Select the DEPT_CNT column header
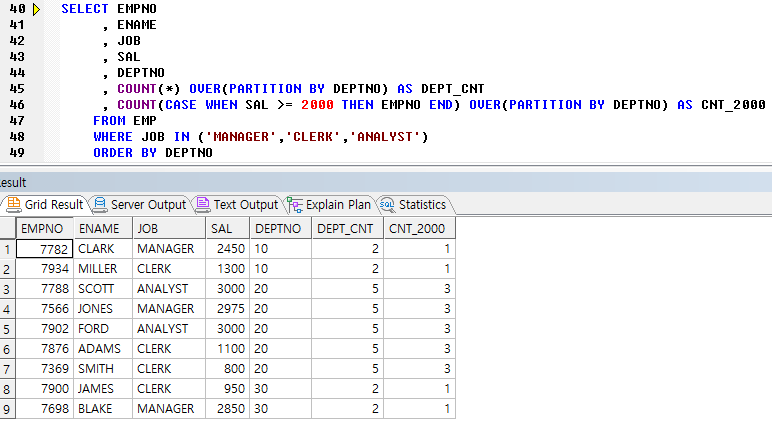The width and height of the screenshot is (772, 428). [x=348, y=229]
